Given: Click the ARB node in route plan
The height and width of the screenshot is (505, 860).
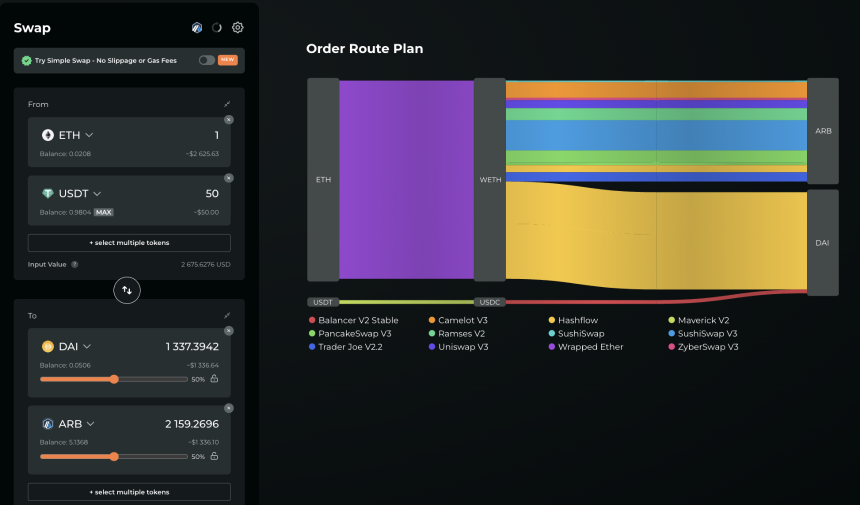Looking at the screenshot, I should tap(823, 131).
